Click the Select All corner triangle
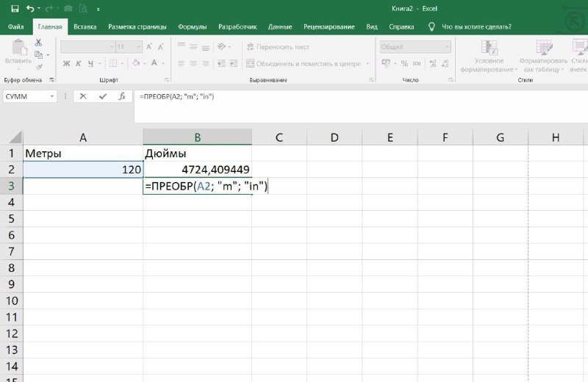Viewport: 588px width, 382px height. 15,137
